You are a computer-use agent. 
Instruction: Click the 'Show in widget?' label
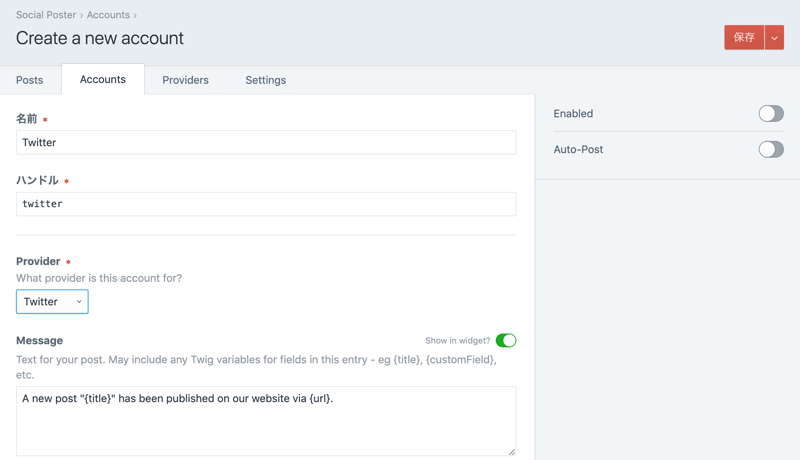(x=457, y=341)
